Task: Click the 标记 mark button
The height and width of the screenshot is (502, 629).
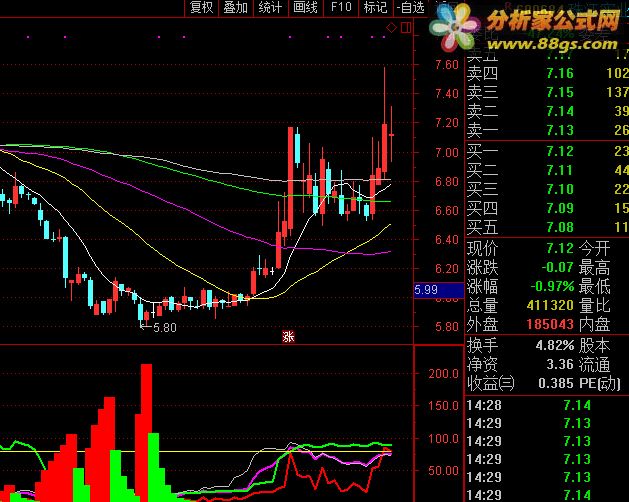Action: (x=375, y=7)
